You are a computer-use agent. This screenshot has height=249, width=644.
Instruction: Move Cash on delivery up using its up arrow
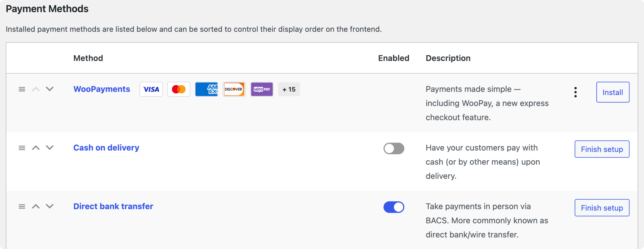(36, 148)
